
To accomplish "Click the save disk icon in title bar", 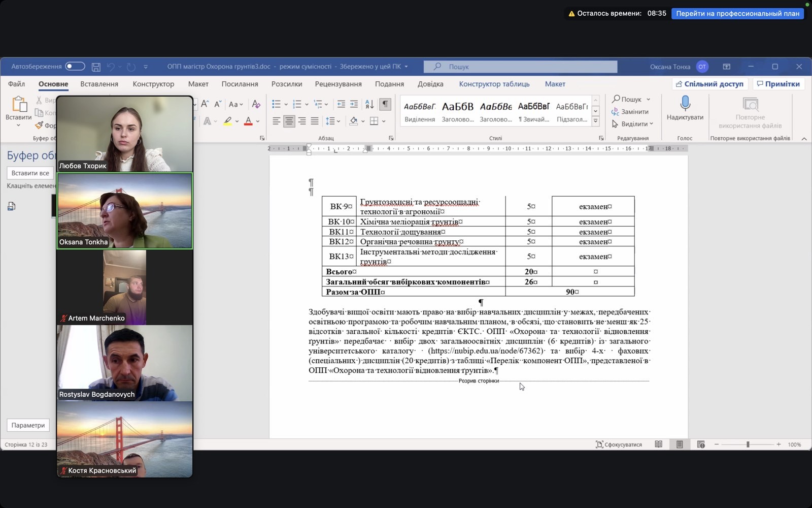I will coord(96,67).
